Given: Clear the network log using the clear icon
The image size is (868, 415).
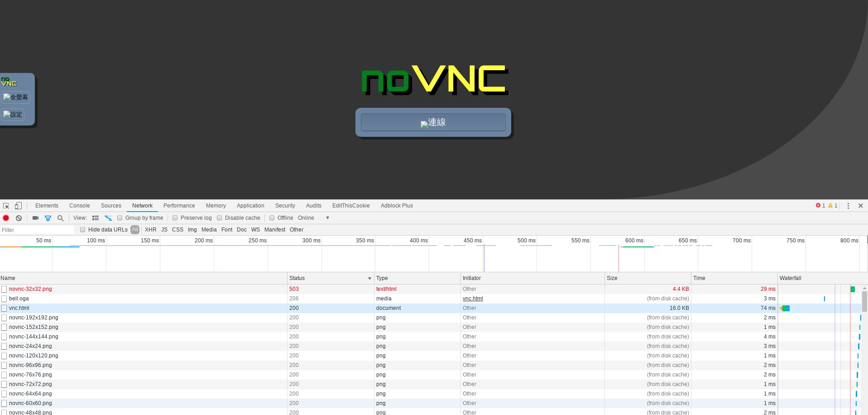Looking at the screenshot, I should (19, 218).
